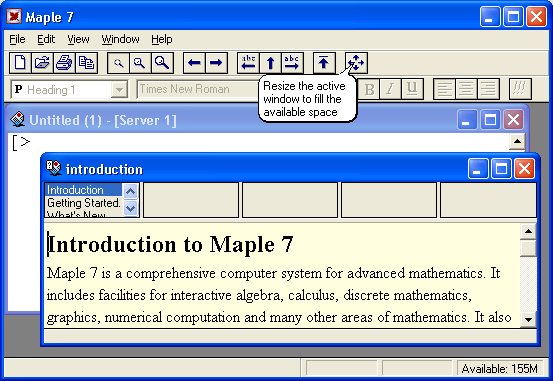Viewport: 553px width, 381px height.
Task: Open a file using the folder icon
Action: click(x=42, y=63)
